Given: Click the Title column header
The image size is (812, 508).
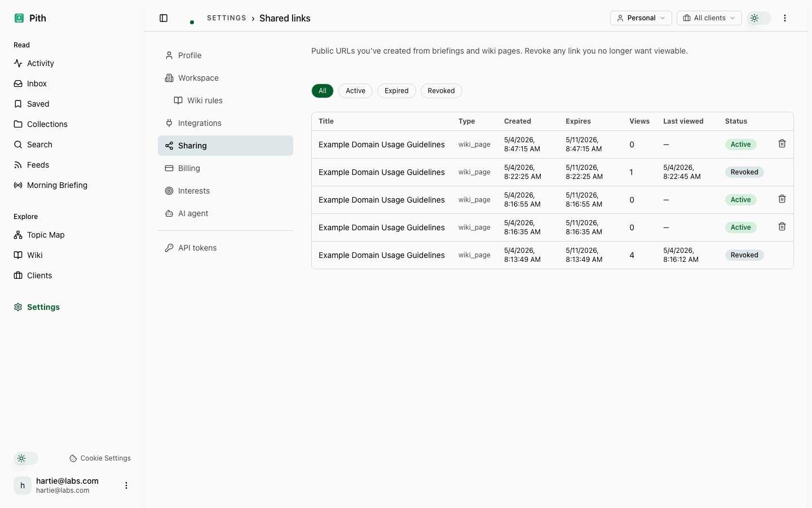Looking at the screenshot, I should coord(326,121).
